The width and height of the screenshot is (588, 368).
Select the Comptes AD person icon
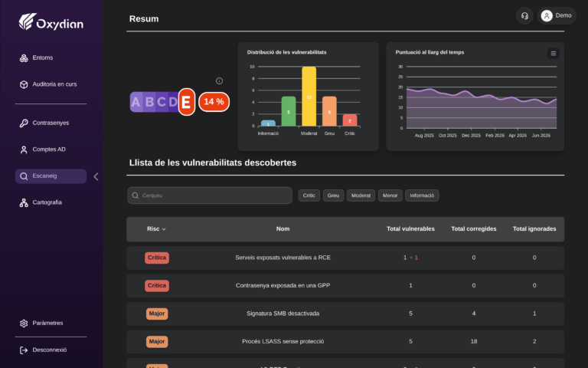(x=24, y=149)
